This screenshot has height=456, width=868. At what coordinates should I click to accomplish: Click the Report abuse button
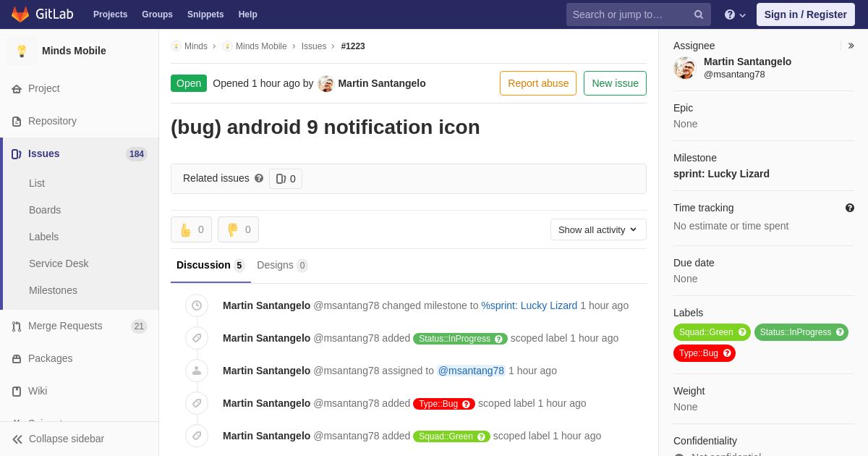pos(538,83)
